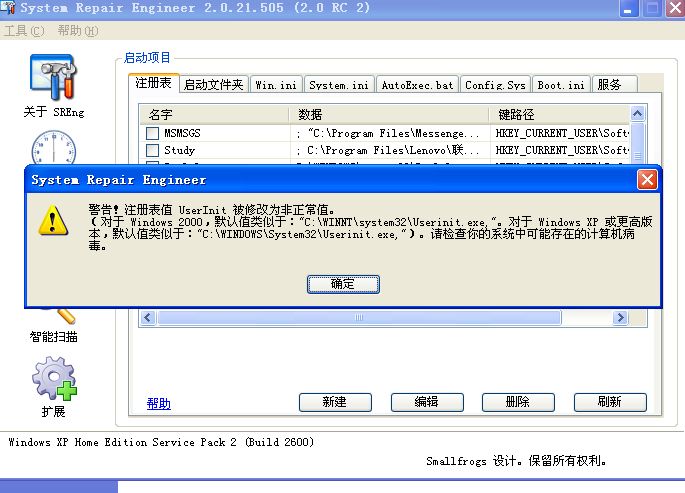685x493 pixels.
Task: Click HKEY_CURRENT_USER key path in Study row
Action: [562, 150]
